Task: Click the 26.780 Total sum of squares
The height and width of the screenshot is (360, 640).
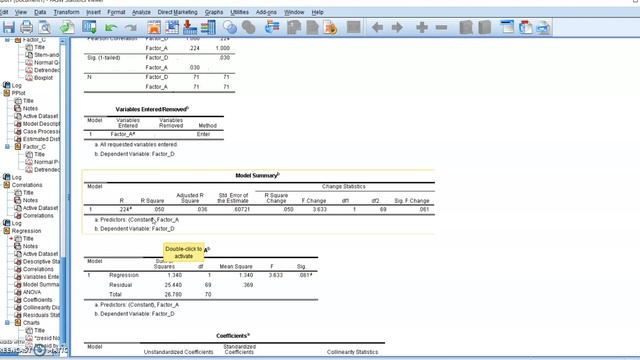Action: [173, 294]
